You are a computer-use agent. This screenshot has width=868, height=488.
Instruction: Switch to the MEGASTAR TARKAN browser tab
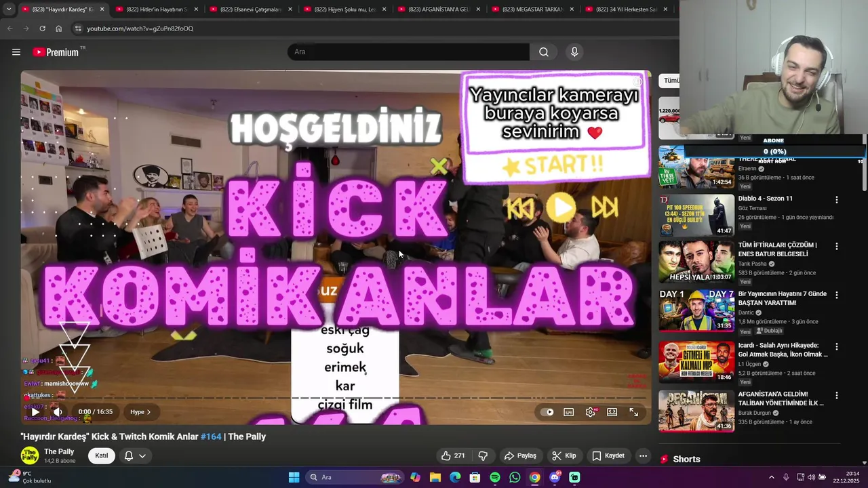(533, 9)
